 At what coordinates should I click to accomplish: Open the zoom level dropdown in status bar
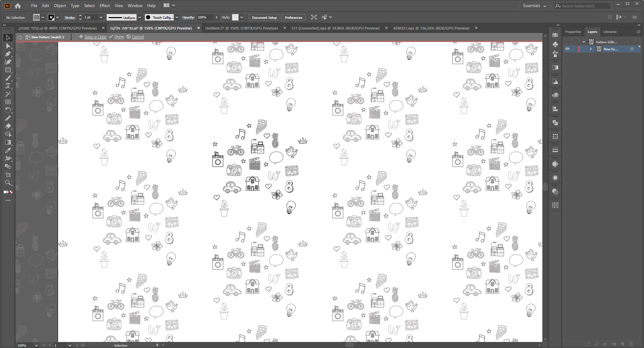pyautogui.click(x=36, y=345)
